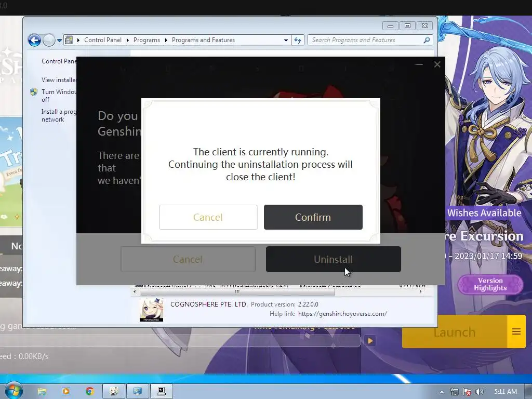
Task: Click the download progress bar in launcher
Action: coord(180,341)
